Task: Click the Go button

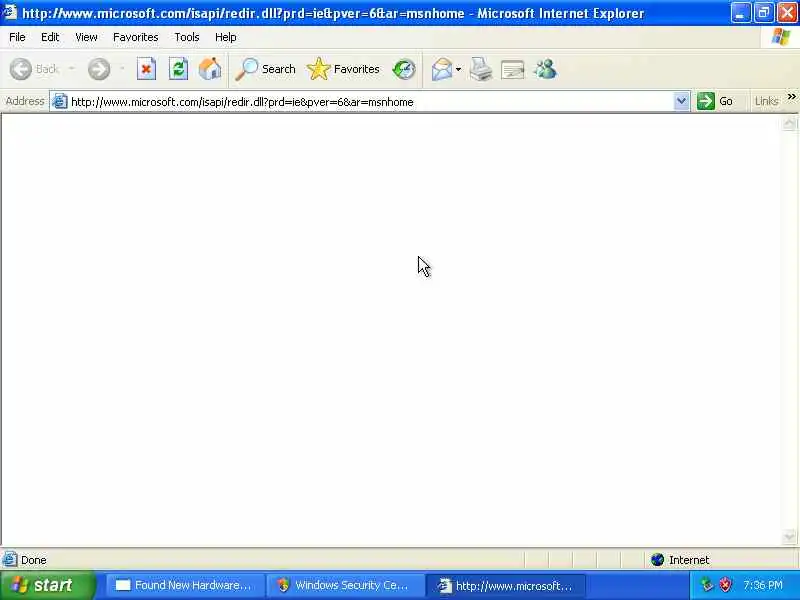Action: click(x=715, y=101)
